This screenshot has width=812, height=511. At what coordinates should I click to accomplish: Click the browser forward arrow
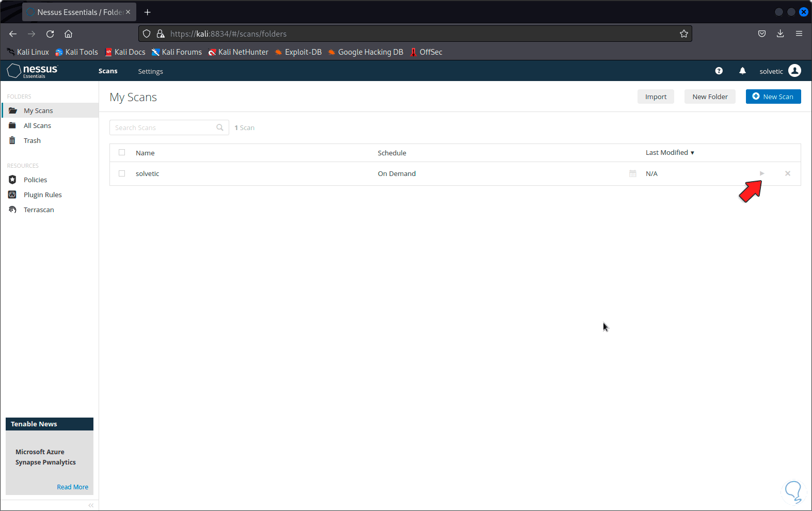[31, 34]
